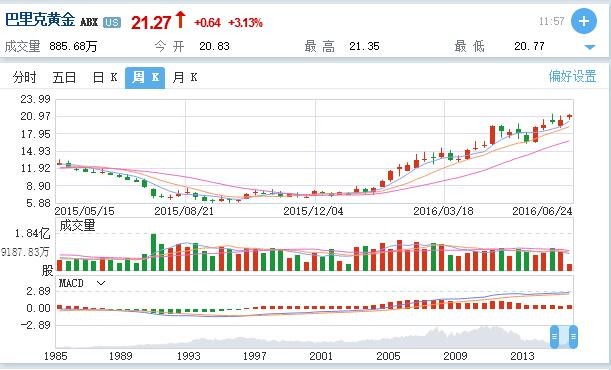This screenshot has height=370, width=611.
Task: Click the +3.13% percent change value
Action: pos(245,23)
